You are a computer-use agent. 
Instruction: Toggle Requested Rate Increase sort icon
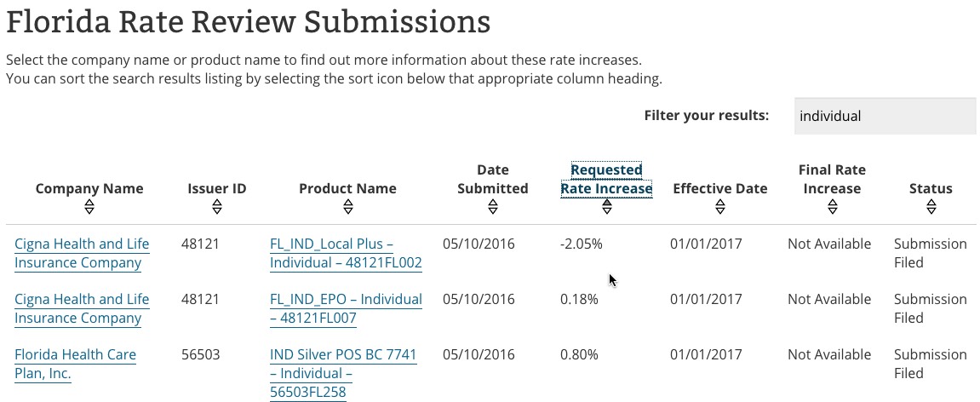pyautogui.click(x=606, y=207)
